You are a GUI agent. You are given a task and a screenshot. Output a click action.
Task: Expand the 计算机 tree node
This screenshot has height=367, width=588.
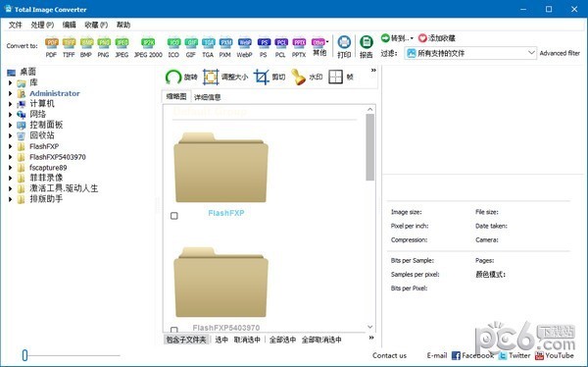(11, 104)
